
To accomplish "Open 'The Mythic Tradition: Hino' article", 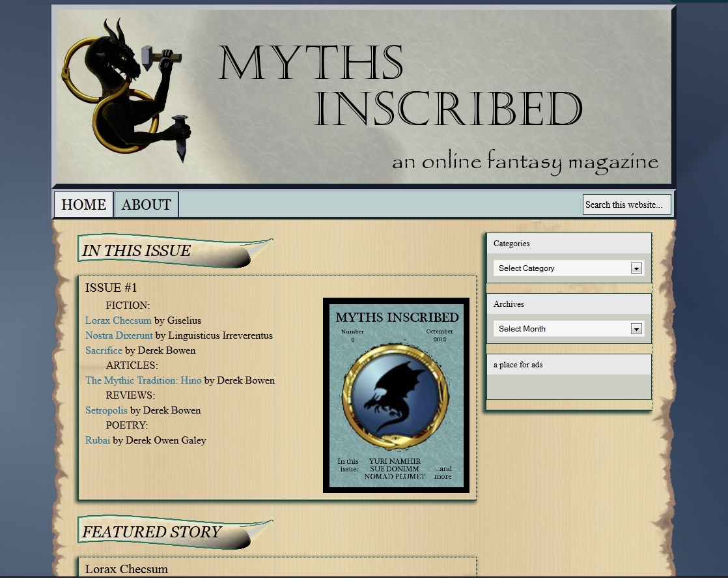I will pos(143,380).
